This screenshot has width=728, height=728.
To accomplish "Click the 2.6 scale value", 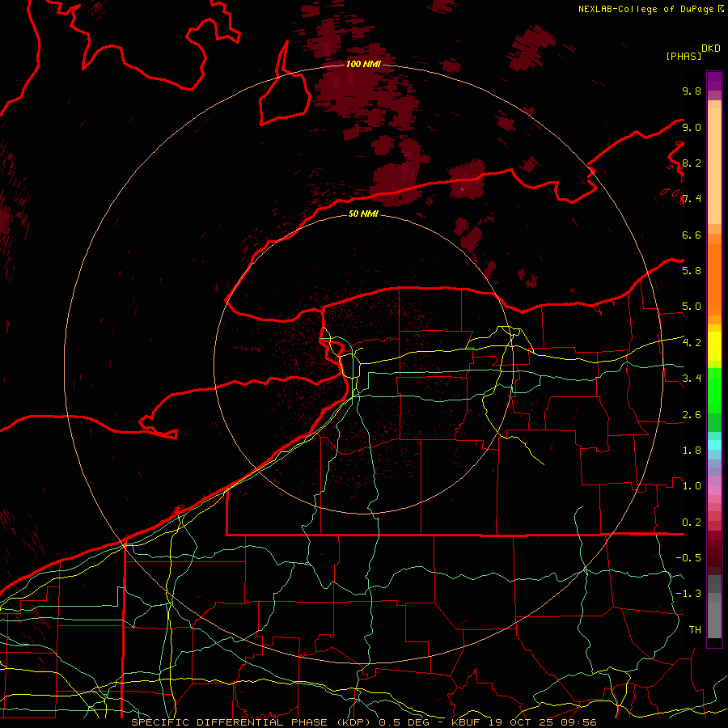I will pyautogui.click(x=692, y=415).
